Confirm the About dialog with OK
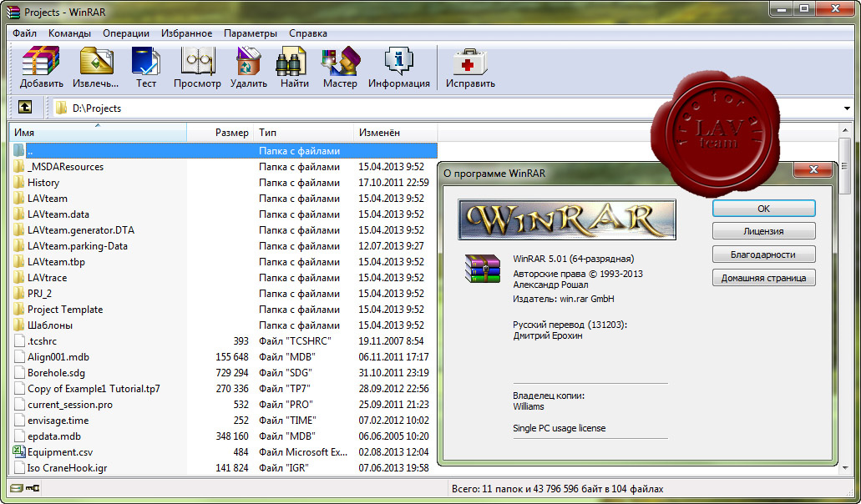Viewport: 861px width, 504px height. (763, 209)
